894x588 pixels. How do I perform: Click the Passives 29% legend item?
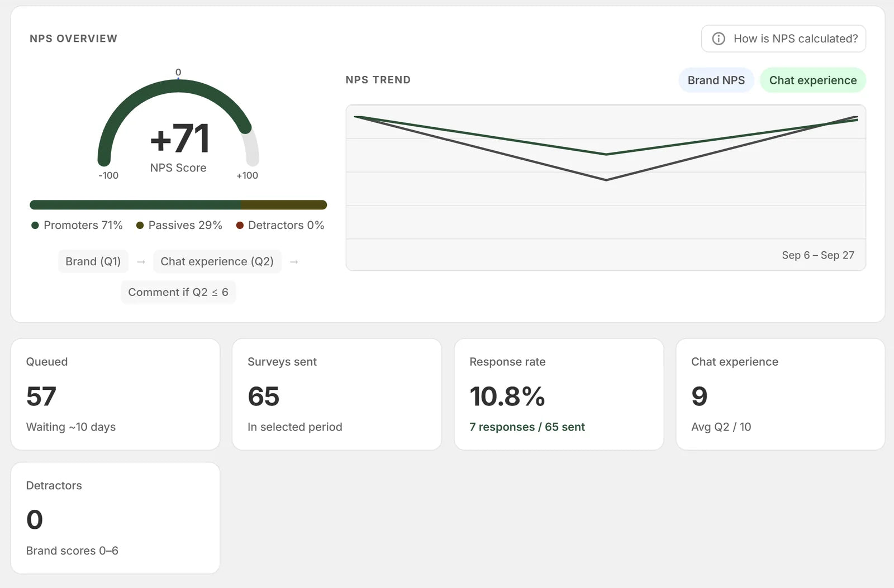[x=179, y=225]
